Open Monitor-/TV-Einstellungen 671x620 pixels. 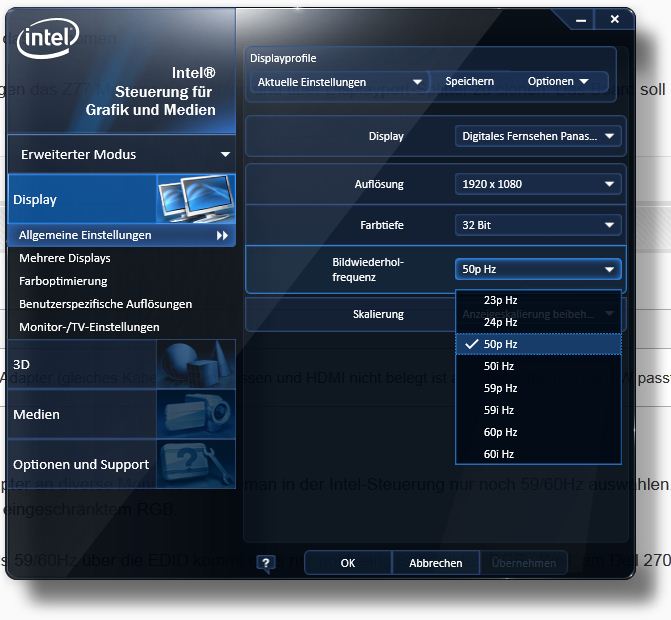coord(89,327)
